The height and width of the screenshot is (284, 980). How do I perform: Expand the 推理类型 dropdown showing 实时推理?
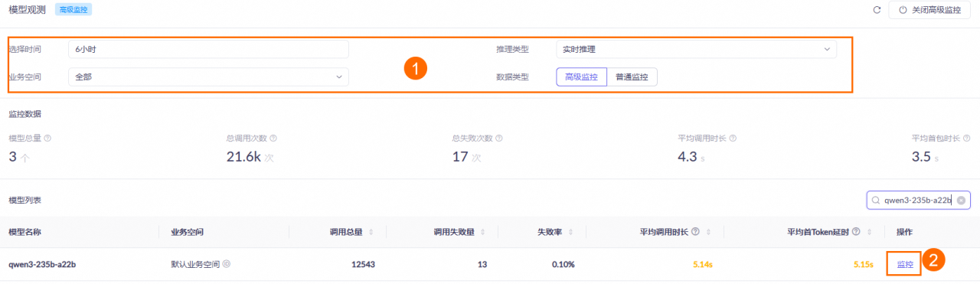[x=696, y=49]
